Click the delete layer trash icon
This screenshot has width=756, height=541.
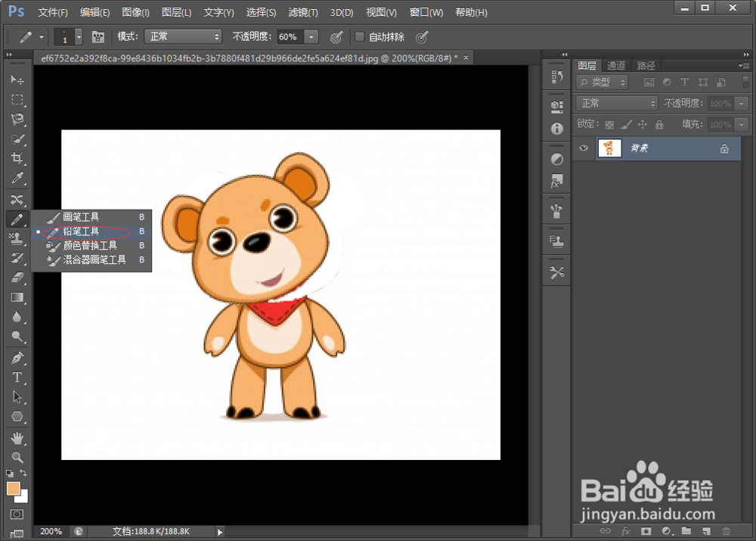coord(726,531)
